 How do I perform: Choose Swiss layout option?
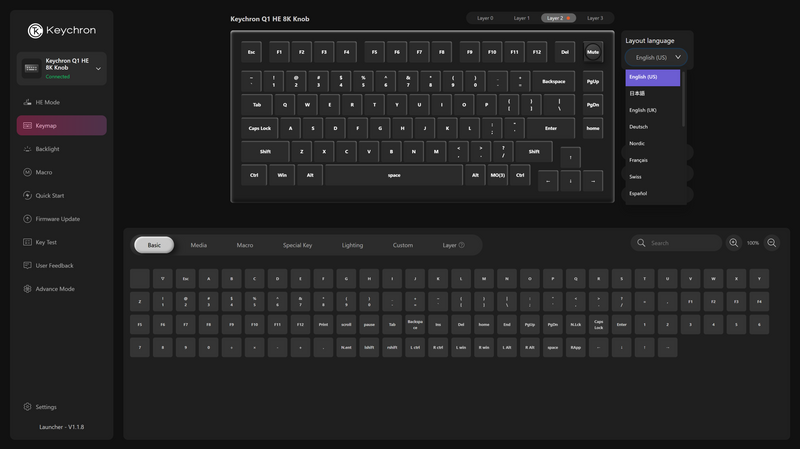pos(653,177)
